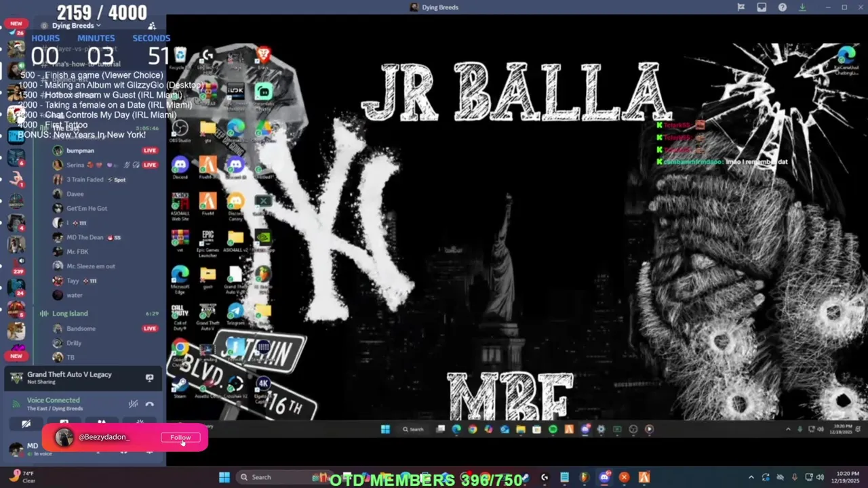Open the Epic Games Launcher icon
The height and width of the screenshot is (488, 868).
(x=208, y=243)
